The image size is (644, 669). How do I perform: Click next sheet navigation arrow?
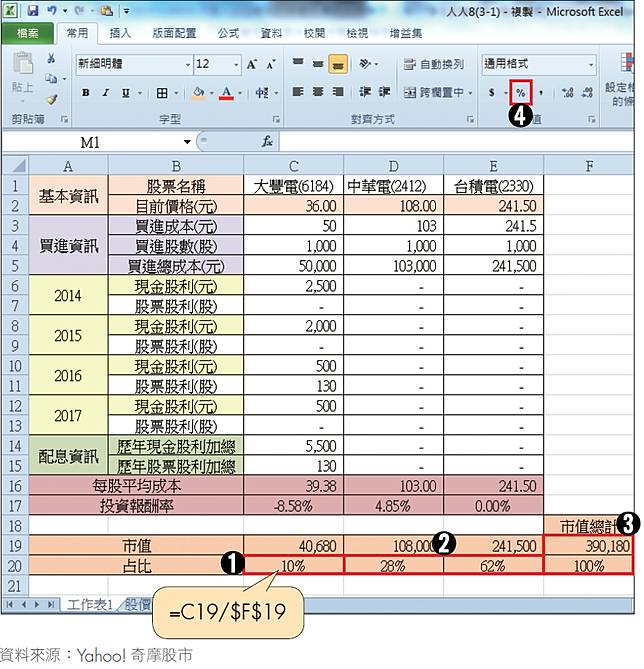click(x=38, y=605)
